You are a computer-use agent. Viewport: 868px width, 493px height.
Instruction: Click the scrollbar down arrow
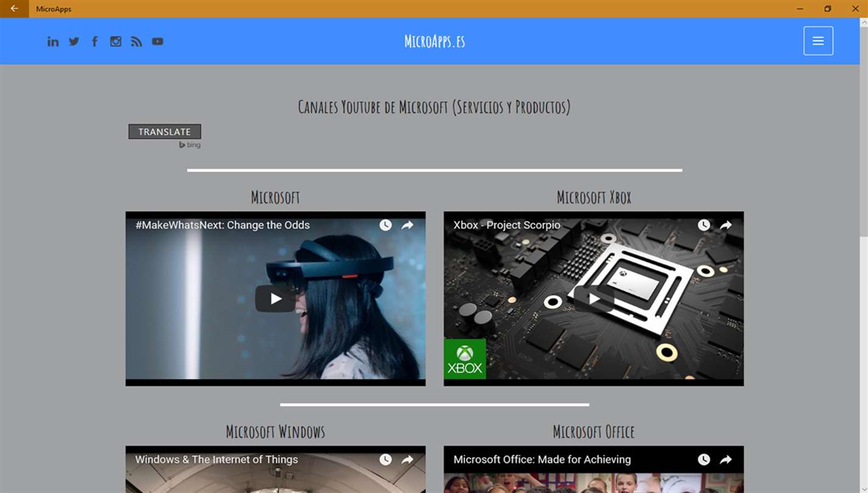[864, 488]
